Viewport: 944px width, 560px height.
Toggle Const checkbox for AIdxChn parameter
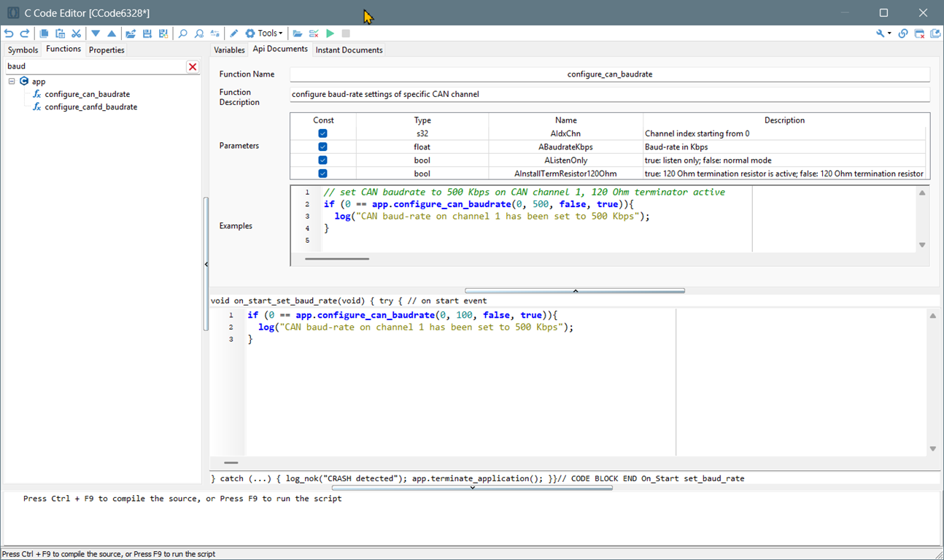(322, 133)
